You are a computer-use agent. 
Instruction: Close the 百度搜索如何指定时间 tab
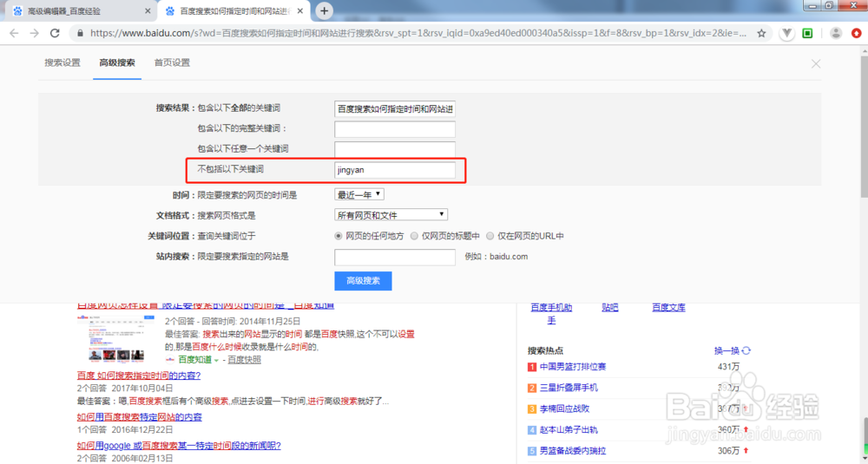click(x=300, y=11)
